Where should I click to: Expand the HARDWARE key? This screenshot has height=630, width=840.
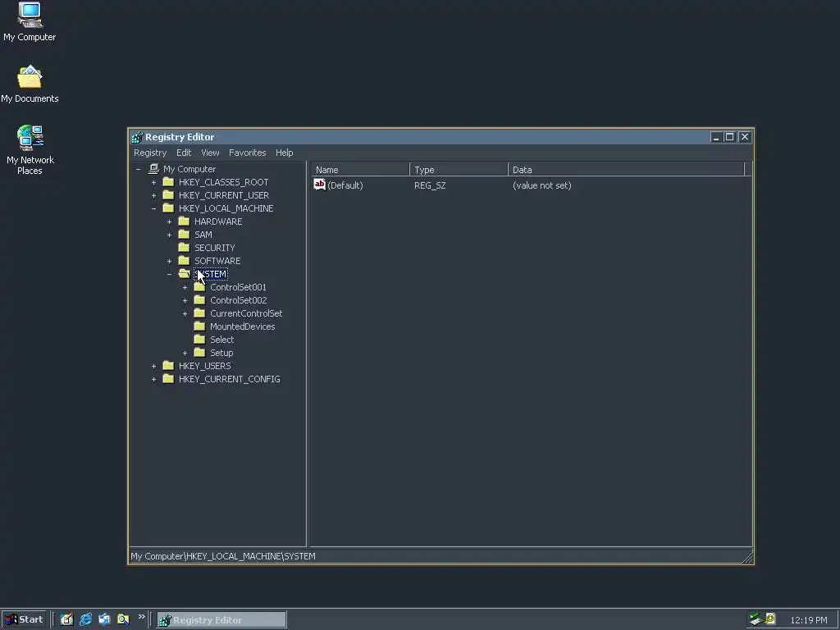pos(169,221)
